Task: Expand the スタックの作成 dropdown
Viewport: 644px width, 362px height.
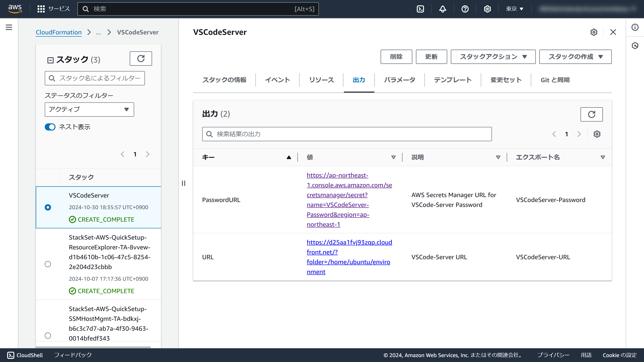Action: pyautogui.click(x=575, y=57)
